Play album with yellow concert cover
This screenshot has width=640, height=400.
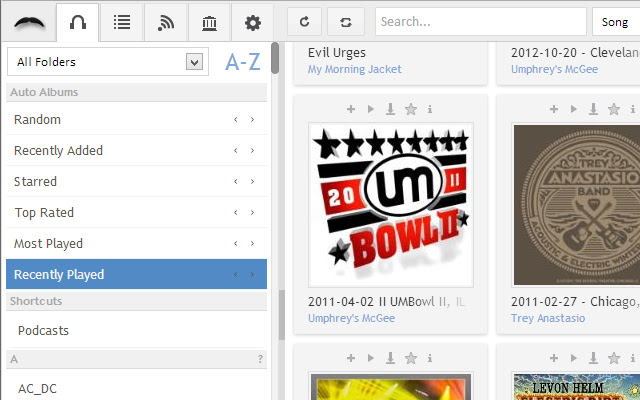click(x=371, y=358)
